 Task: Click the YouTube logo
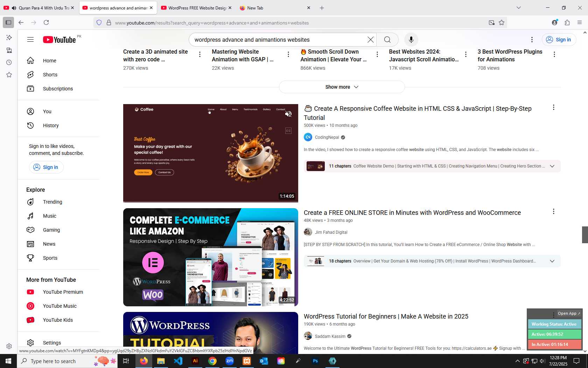[59, 40]
